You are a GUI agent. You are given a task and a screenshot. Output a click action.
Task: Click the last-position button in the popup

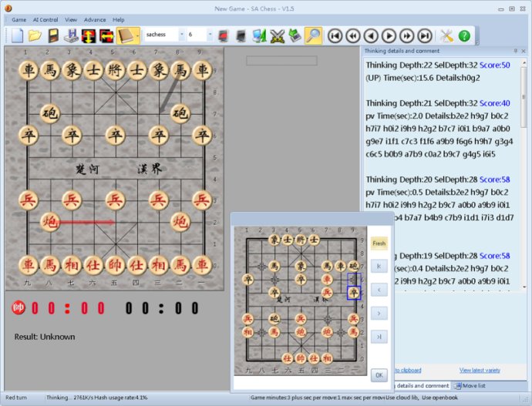point(379,337)
